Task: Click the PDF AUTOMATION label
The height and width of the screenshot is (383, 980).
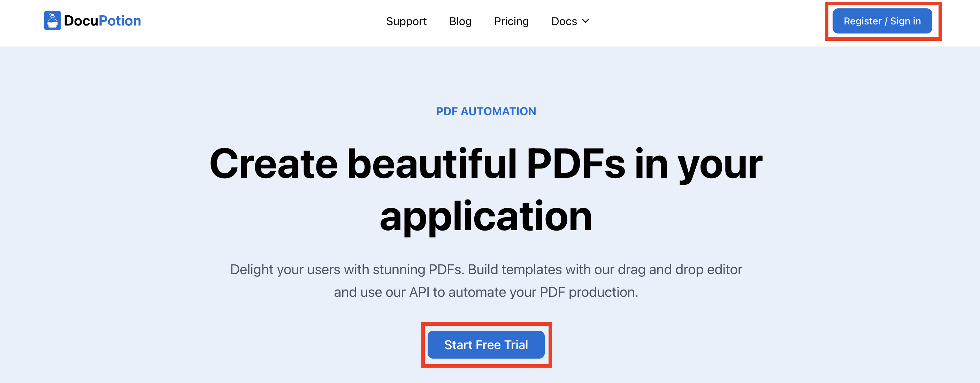Action: (486, 111)
